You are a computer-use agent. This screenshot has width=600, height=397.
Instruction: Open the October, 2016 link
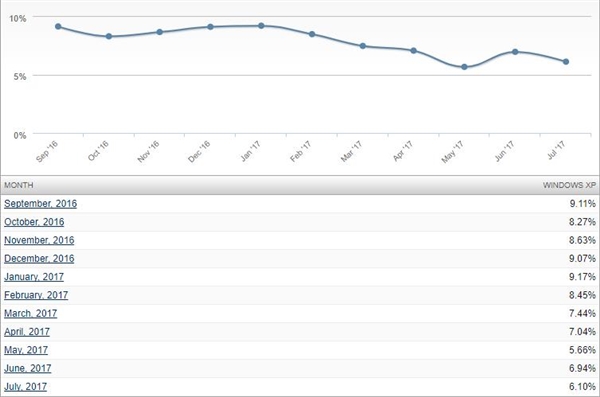(34, 222)
